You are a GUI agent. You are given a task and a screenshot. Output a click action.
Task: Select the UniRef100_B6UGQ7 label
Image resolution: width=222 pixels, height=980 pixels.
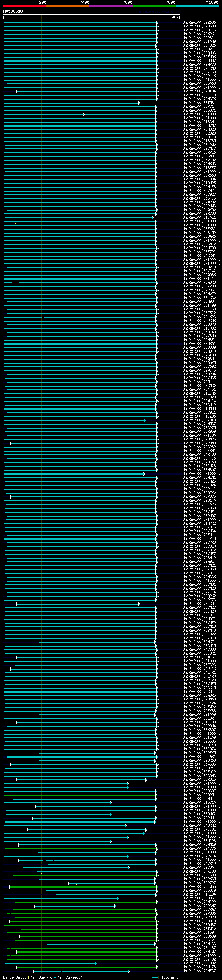(199, 60)
